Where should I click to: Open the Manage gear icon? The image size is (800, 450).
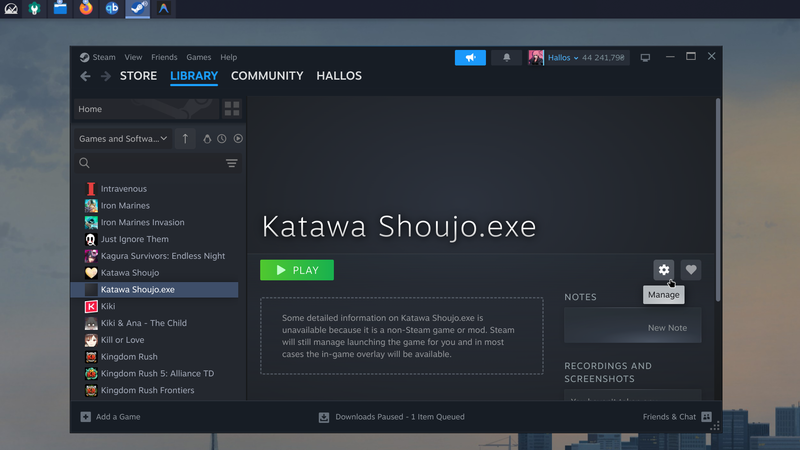click(x=663, y=270)
